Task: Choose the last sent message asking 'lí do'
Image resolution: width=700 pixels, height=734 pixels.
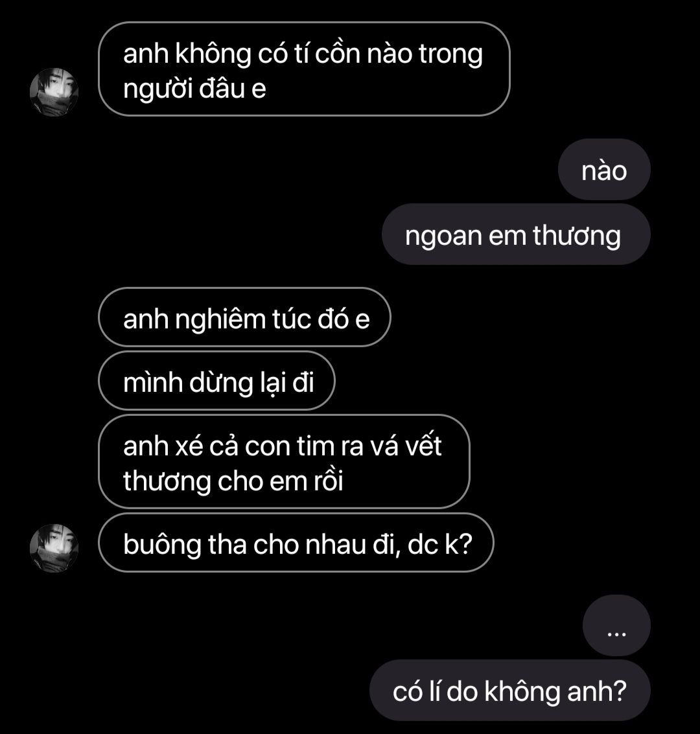Action: point(510,690)
